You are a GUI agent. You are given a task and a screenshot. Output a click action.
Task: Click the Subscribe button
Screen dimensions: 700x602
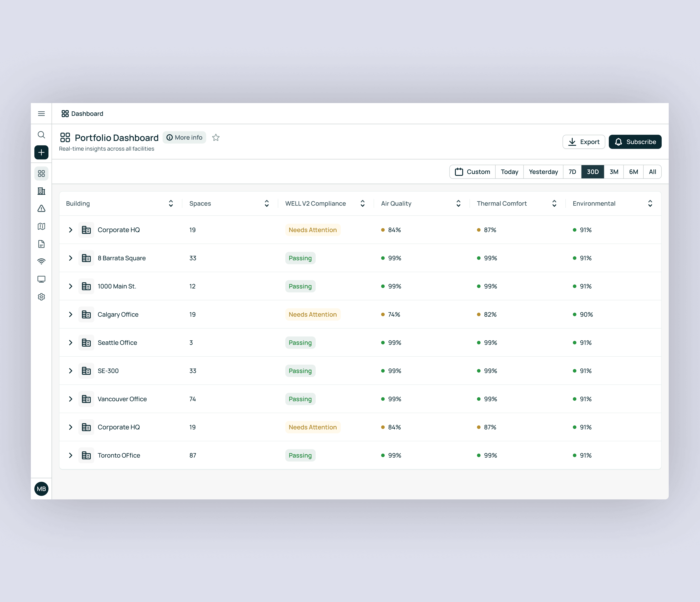[635, 142]
